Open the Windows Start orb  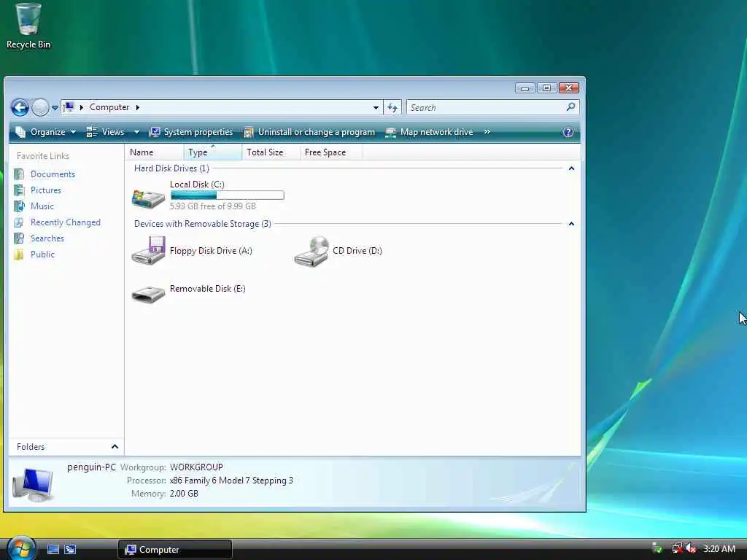21,548
